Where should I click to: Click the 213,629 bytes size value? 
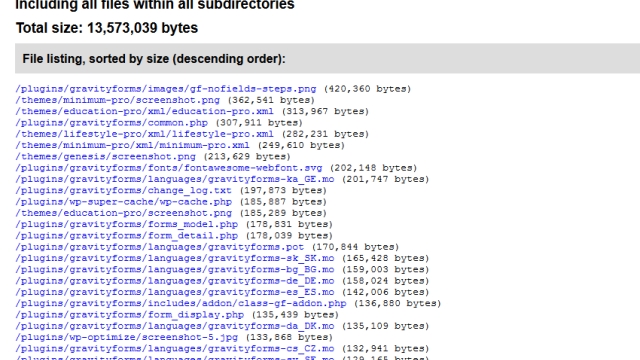coord(247,157)
